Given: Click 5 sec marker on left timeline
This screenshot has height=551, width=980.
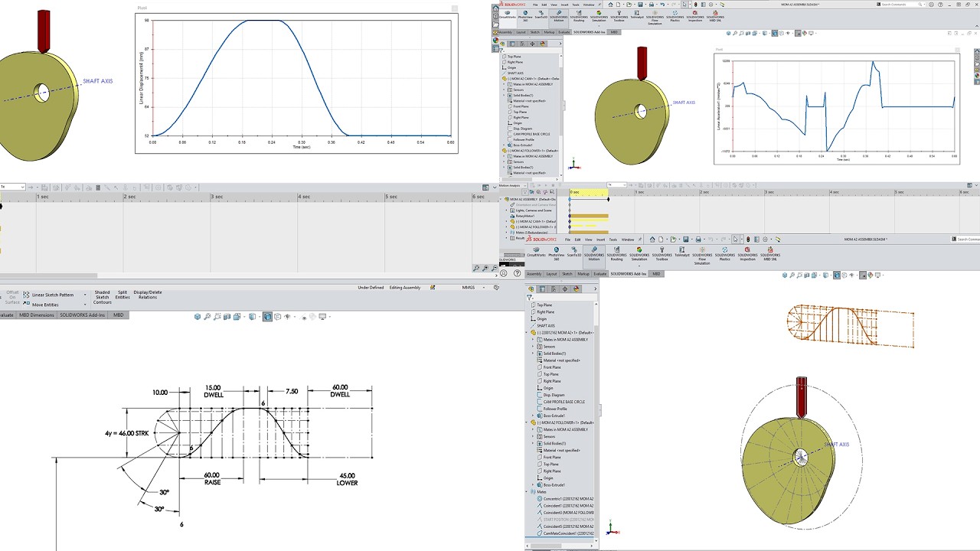Looking at the screenshot, I should click(x=391, y=197).
